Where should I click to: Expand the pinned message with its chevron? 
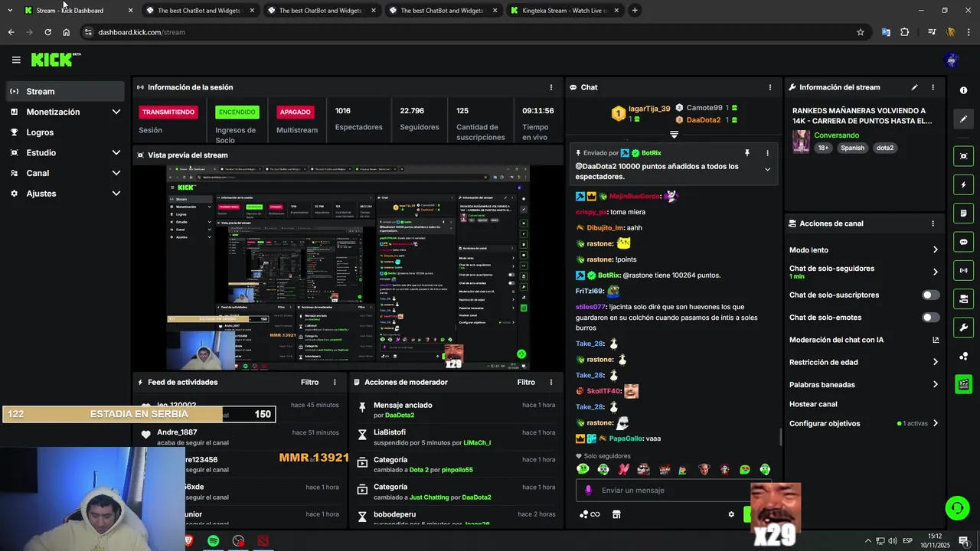[767, 170]
